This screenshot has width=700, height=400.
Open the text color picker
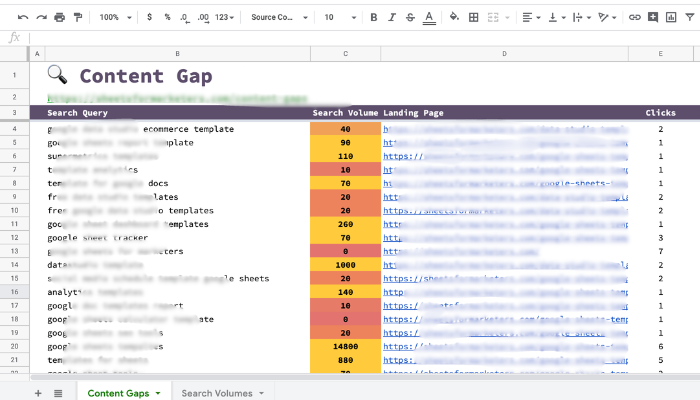pos(429,18)
